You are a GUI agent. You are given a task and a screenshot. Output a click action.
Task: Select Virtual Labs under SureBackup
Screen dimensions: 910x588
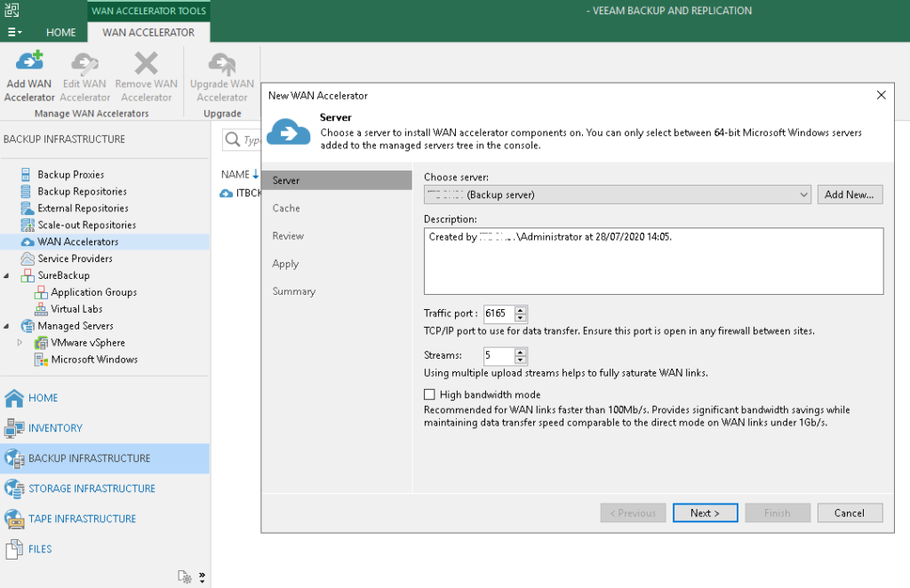(76, 309)
